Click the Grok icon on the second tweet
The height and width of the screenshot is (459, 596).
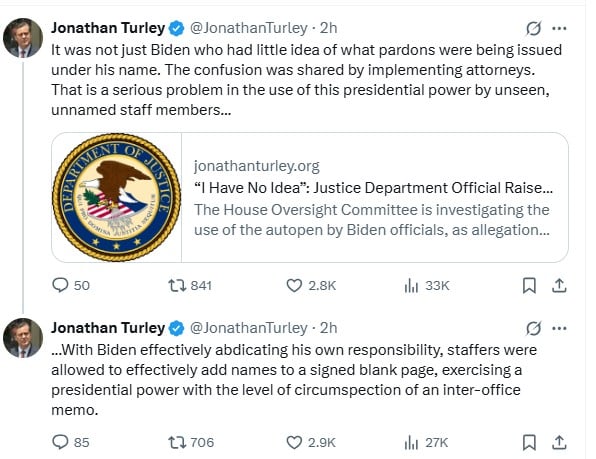pyautogui.click(x=533, y=328)
